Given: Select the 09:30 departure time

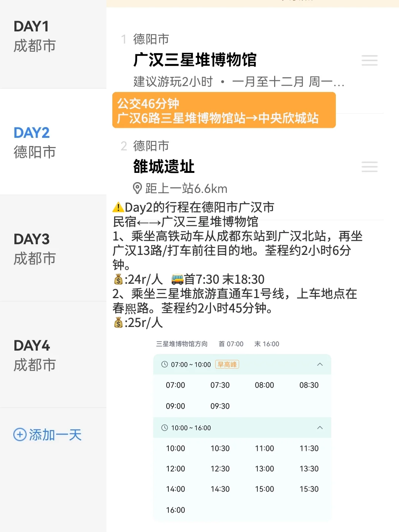Looking at the screenshot, I should (x=220, y=406).
